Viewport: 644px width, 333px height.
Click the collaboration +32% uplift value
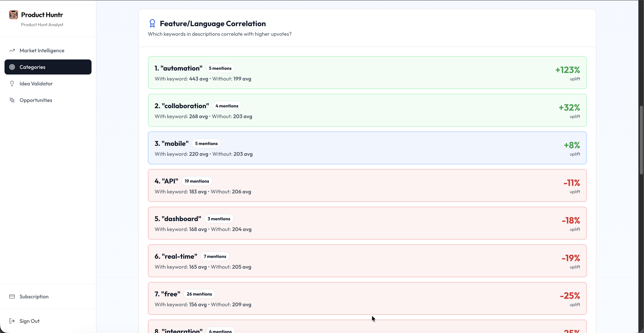[x=569, y=107]
